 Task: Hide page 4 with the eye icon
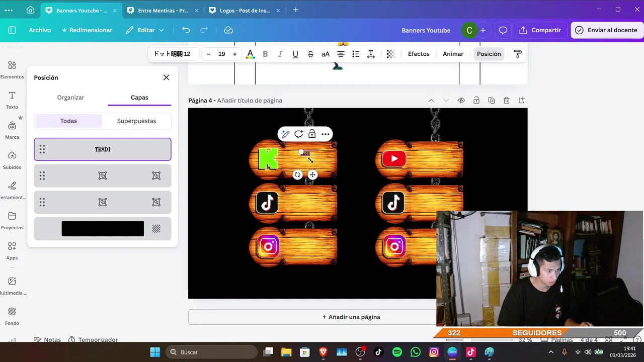[461, 101]
